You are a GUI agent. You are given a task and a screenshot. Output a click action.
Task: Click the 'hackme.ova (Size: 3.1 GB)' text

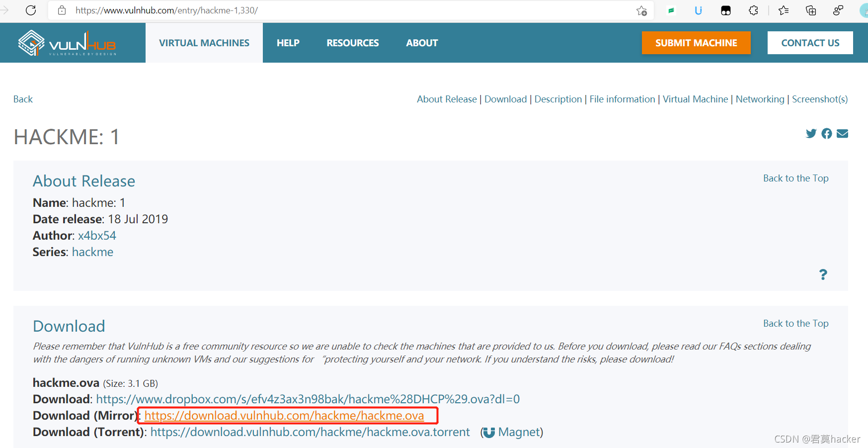pos(95,383)
